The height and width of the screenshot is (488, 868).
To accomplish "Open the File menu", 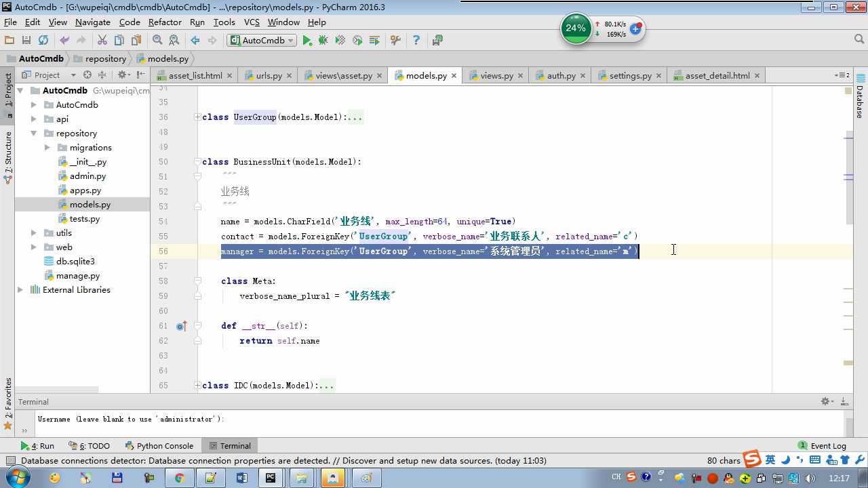I will tap(10, 22).
